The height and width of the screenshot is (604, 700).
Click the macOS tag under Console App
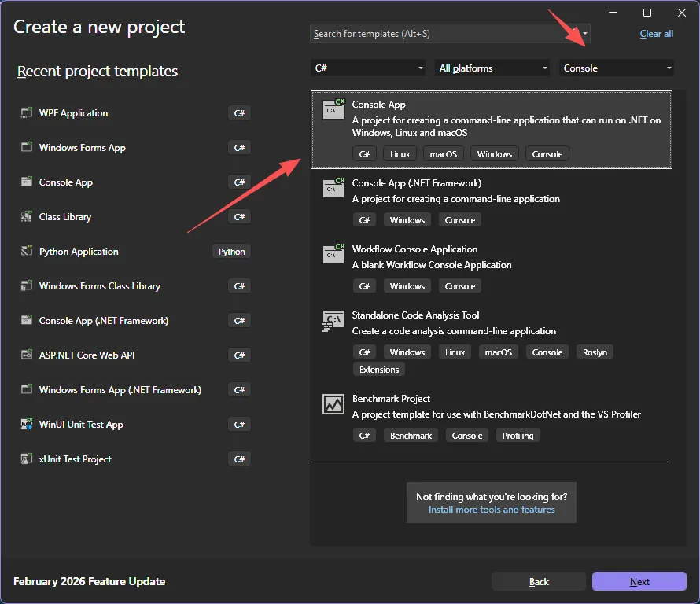(443, 154)
